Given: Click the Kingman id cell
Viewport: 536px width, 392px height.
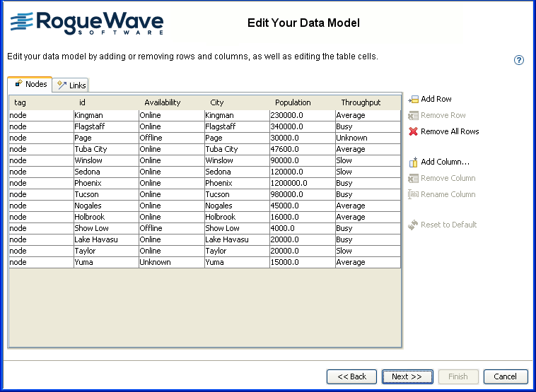Looking at the screenshot, I should point(105,116).
